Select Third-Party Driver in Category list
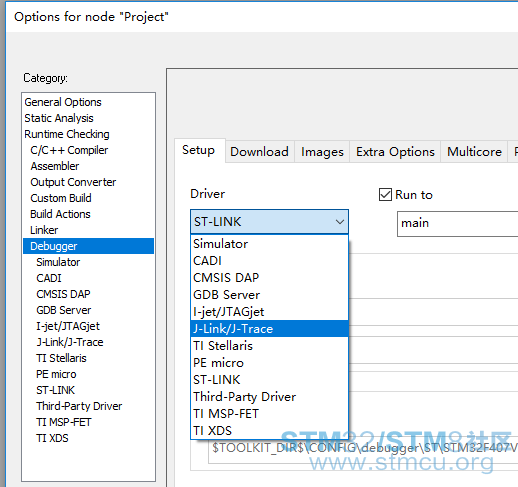This screenshot has width=518, height=487. [79, 406]
